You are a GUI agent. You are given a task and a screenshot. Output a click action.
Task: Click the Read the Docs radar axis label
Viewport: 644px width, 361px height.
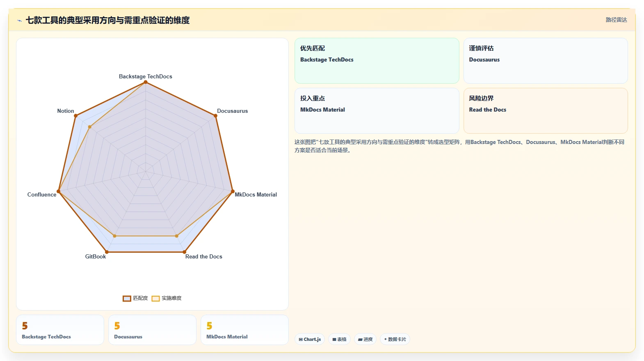pos(203,256)
